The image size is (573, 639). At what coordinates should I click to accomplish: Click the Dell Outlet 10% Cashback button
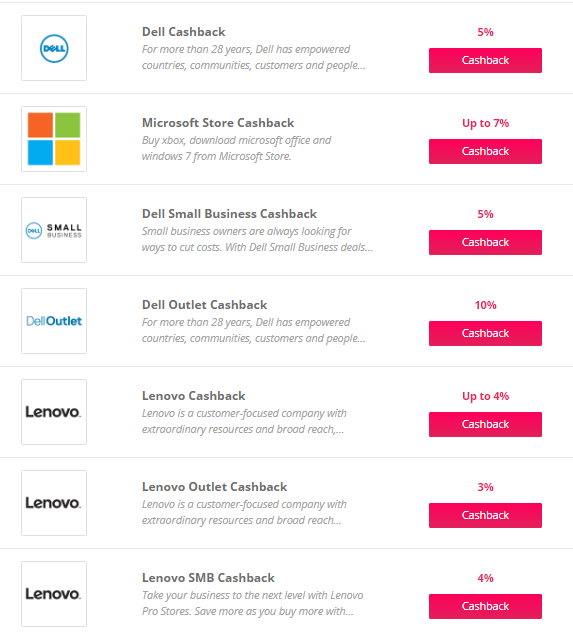tap(485, 333)
